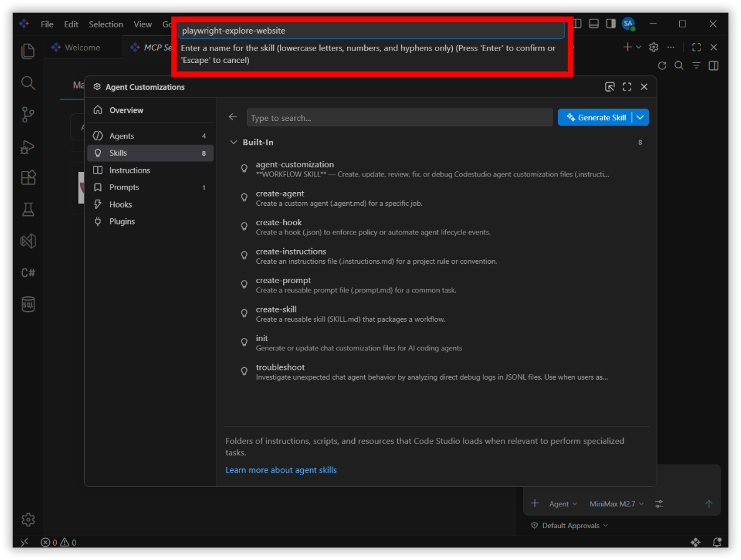Open the Search view in activity bar
The width and height of the screenshot is (741, 560).
[28, 83]
